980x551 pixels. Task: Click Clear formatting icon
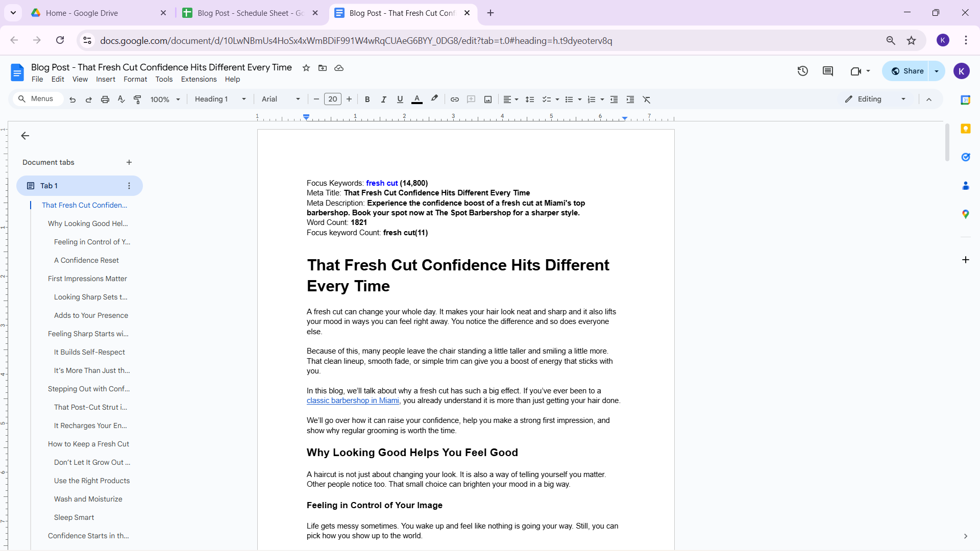point(647,99)
